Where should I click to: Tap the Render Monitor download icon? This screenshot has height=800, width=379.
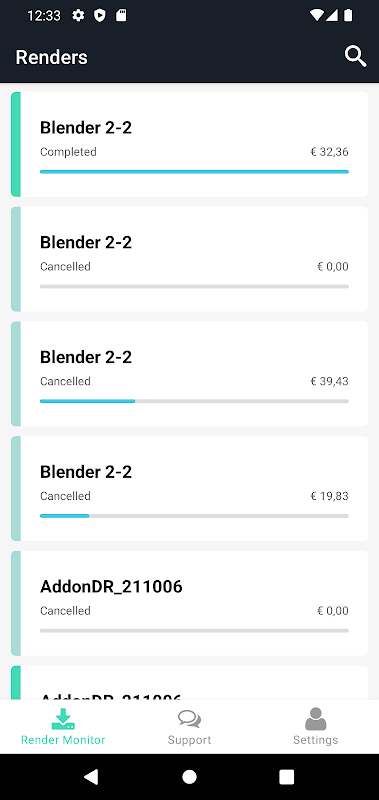pyautogui.click(x=63, y=719)
